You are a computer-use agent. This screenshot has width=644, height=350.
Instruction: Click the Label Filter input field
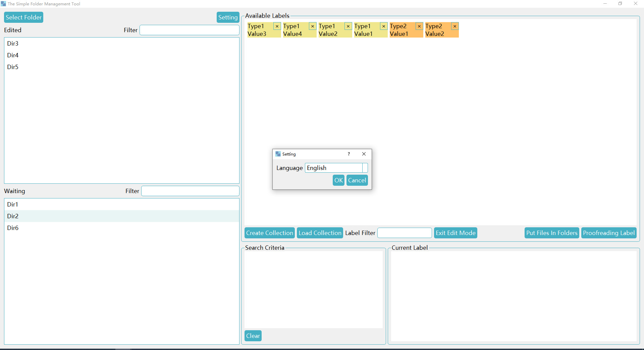pos(404,233)
